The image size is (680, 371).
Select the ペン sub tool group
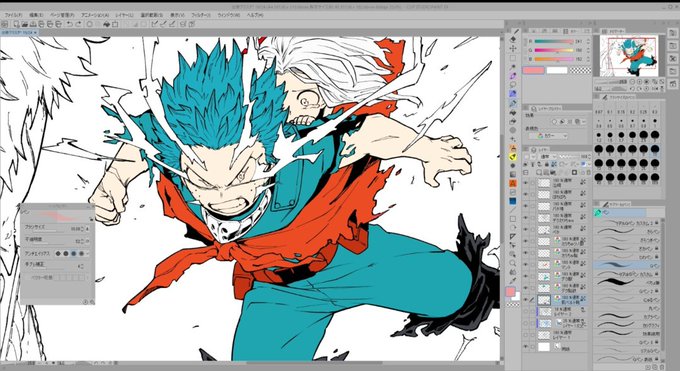620,213
